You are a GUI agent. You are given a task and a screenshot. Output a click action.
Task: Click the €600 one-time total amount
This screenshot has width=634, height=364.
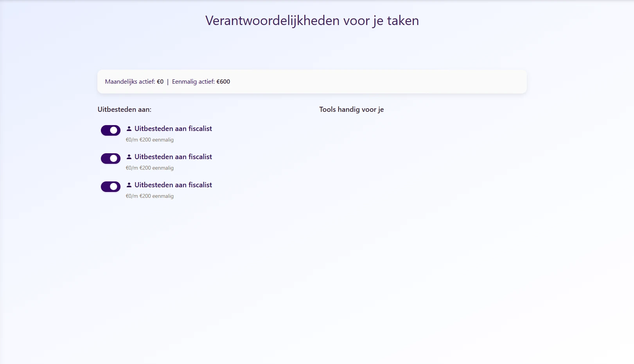[x=223, y=82]
